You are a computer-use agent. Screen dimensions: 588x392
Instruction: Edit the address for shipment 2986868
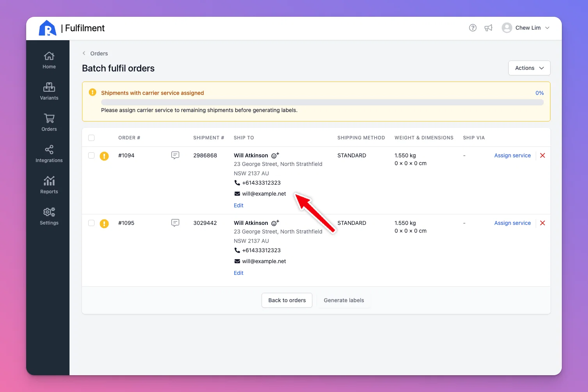(239, 205)
